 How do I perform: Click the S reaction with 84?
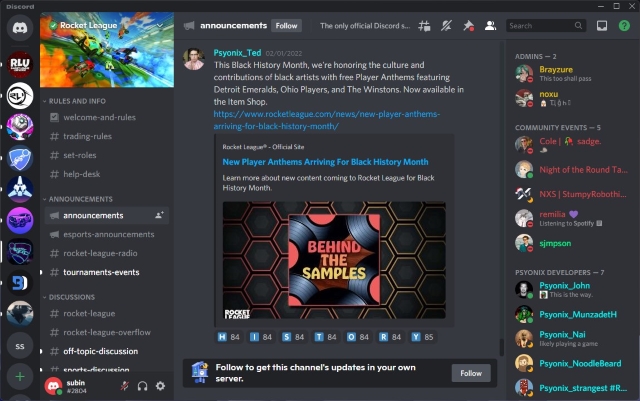point(293,337)
